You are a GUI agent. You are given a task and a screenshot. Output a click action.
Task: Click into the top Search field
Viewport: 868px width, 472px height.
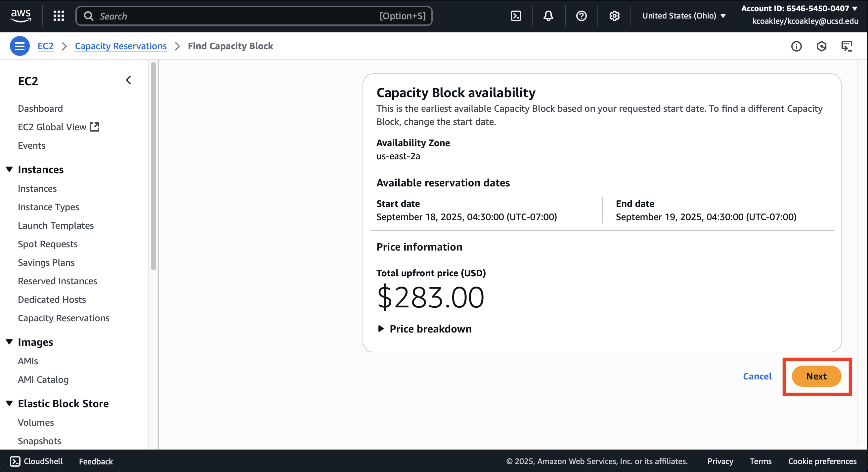[236, 16]
